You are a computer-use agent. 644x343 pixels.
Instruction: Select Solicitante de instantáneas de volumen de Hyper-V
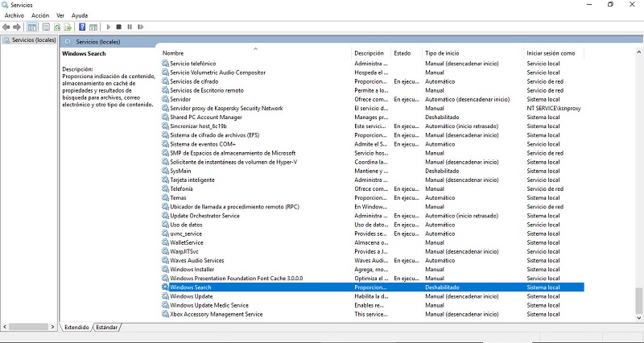point(373,163)
